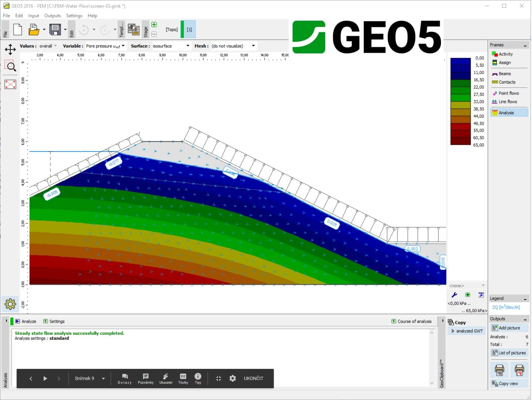Click the presentation chat Dotazy icon
Screen dimensions: 532x400
pyautogui.click(x=125, y=379)
